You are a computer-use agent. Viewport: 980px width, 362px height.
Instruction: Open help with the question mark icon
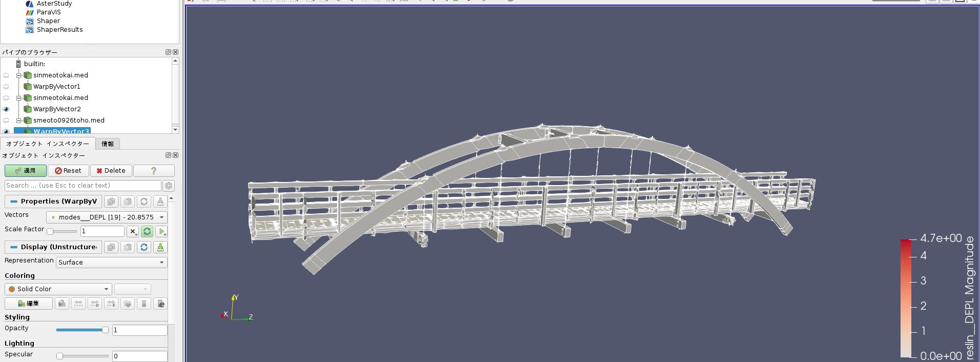tap(154, 171)
